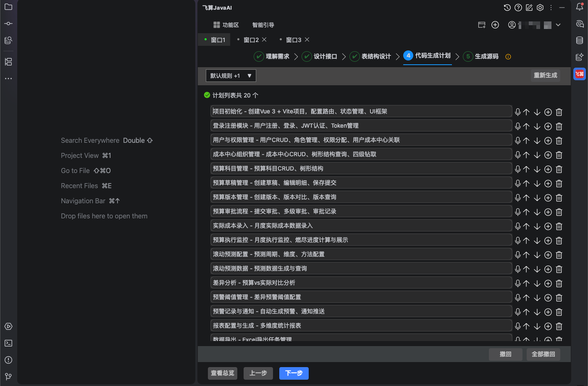Viewport: 588px width, 386px height.
Task: Move the 登录注册模块 row up
Action: click(526, 126)
